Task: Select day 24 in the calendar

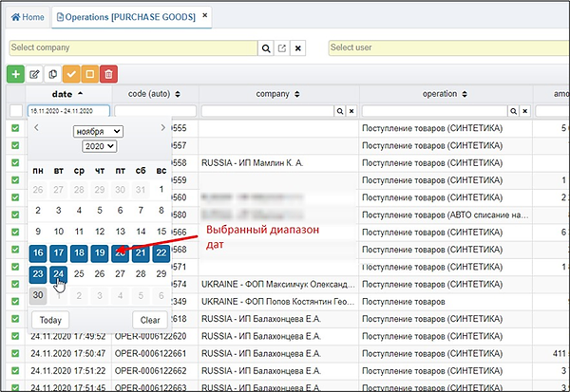Action: coord(59,274)
